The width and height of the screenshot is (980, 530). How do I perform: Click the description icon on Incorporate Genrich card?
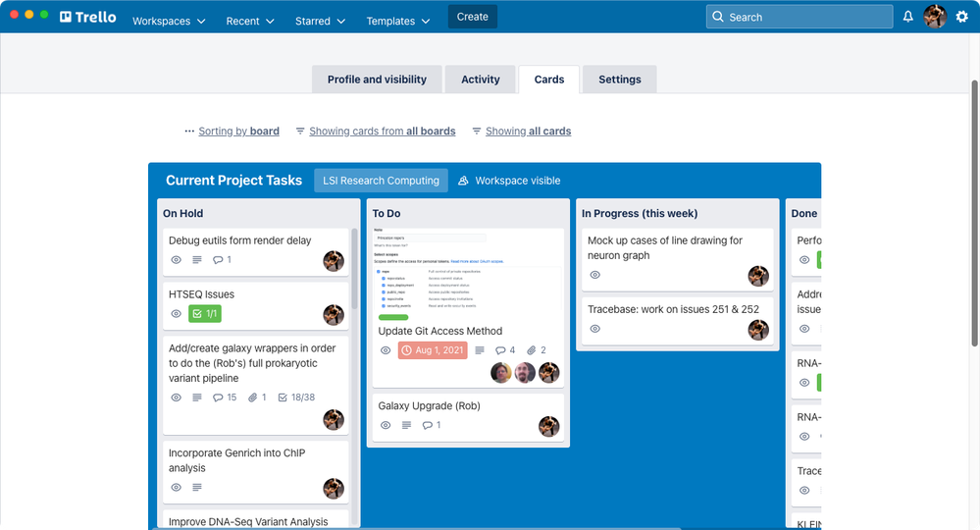[197, 487]
